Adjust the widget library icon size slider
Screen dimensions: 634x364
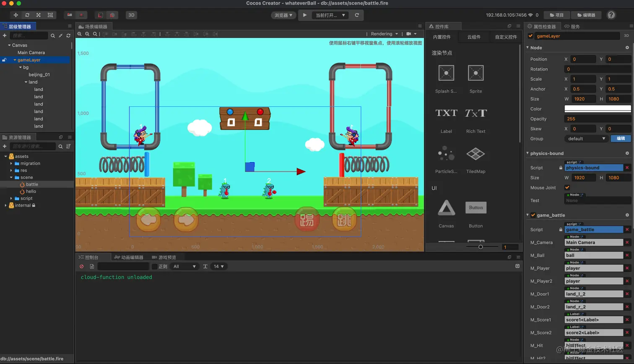[481, 247]
